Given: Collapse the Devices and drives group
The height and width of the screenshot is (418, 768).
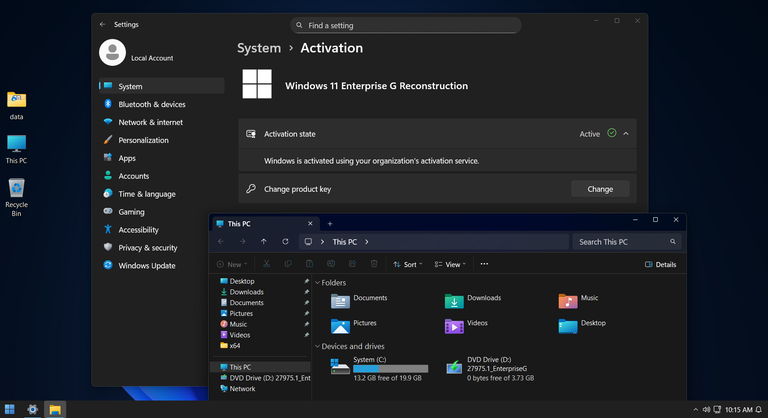Looking at the screenshot, I should [x=317, y=346].
